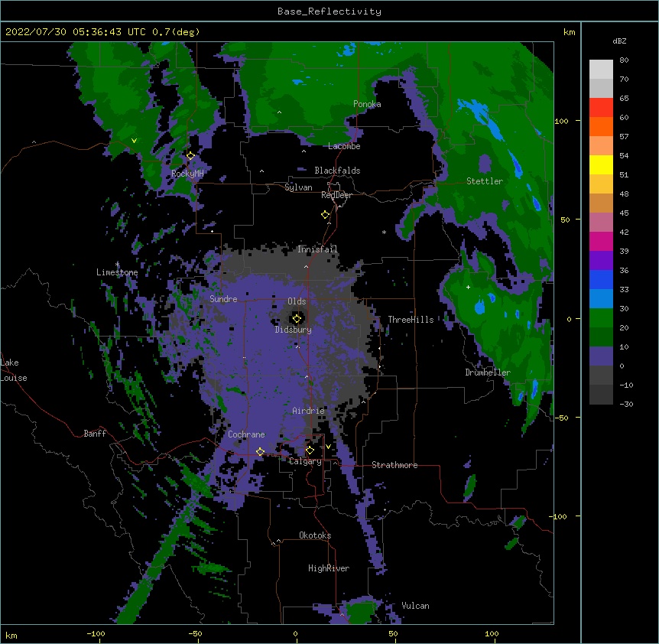
Task: Click the dBZ legend heading
Action: tap(619, 41)
